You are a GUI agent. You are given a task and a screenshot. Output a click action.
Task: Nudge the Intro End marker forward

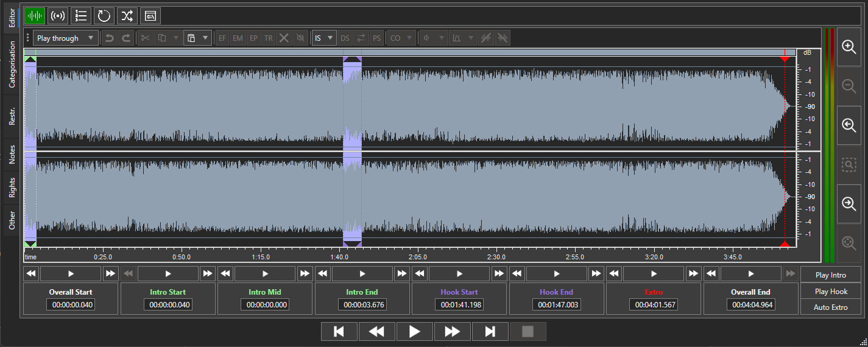(402, 274)
